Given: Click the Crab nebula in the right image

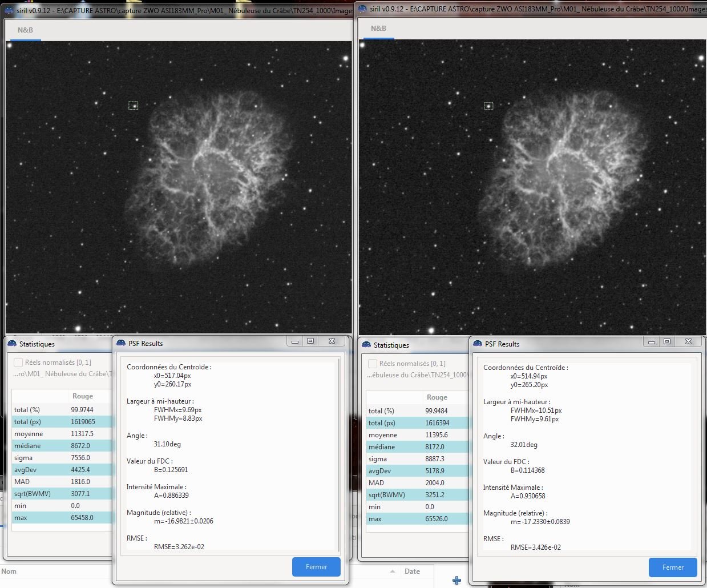Looking at the screenshot, I should (x=565, y=177).
